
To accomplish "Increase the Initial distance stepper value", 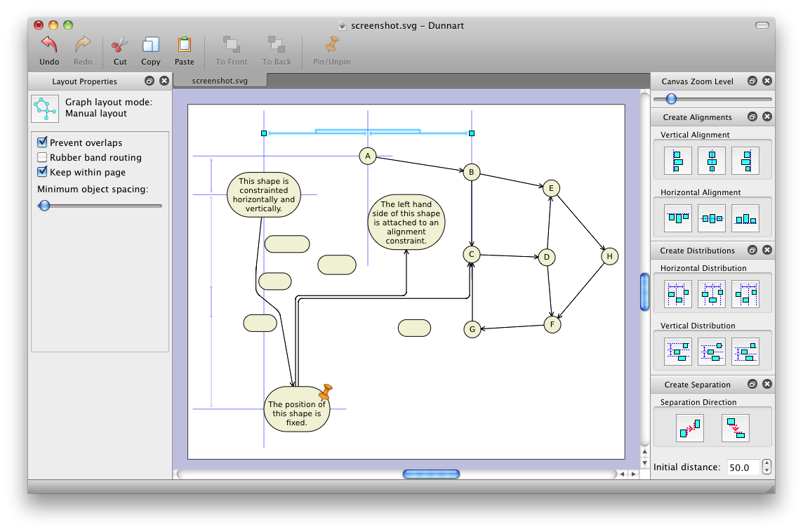I will (x=766, y=463).
